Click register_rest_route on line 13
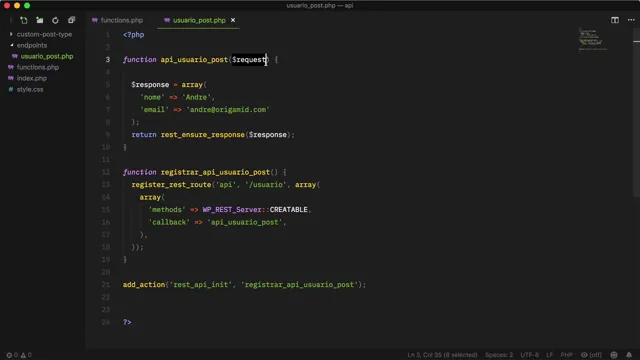 tap(171, 184)
